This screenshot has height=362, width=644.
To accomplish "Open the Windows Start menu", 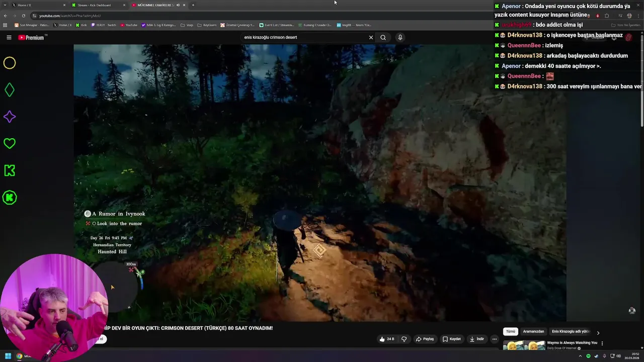I will pos(8,356).
